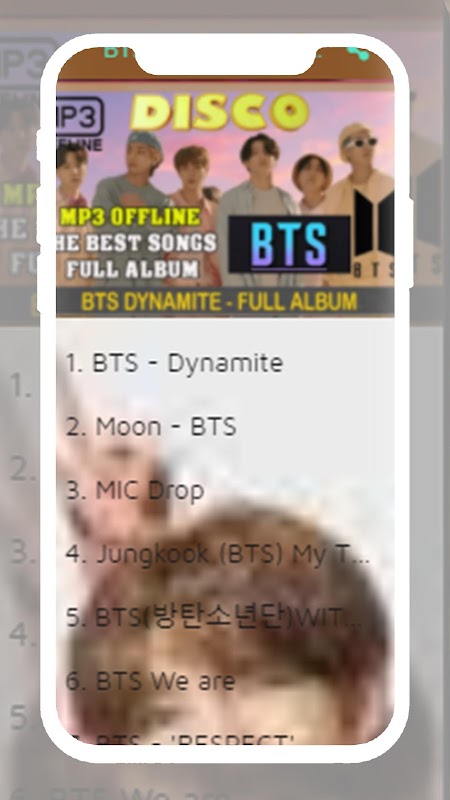The image size is (450, 800).
Task: Select song 6 BTS We are
Action: (x=225, y=682)
